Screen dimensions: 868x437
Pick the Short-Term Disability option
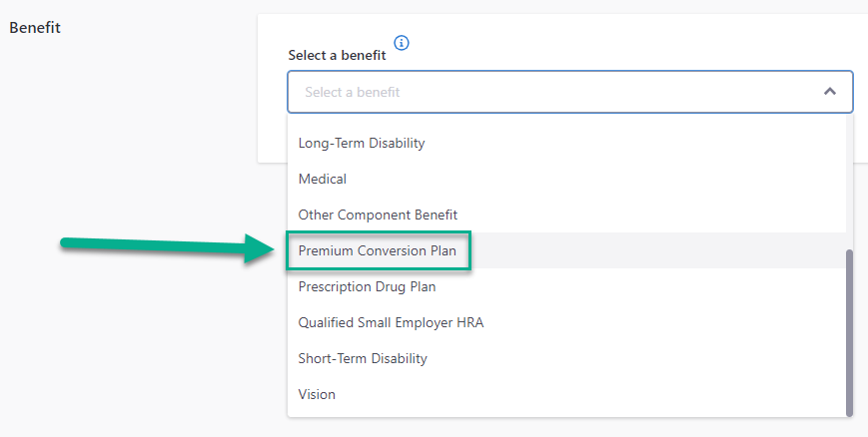pos(363,358)
